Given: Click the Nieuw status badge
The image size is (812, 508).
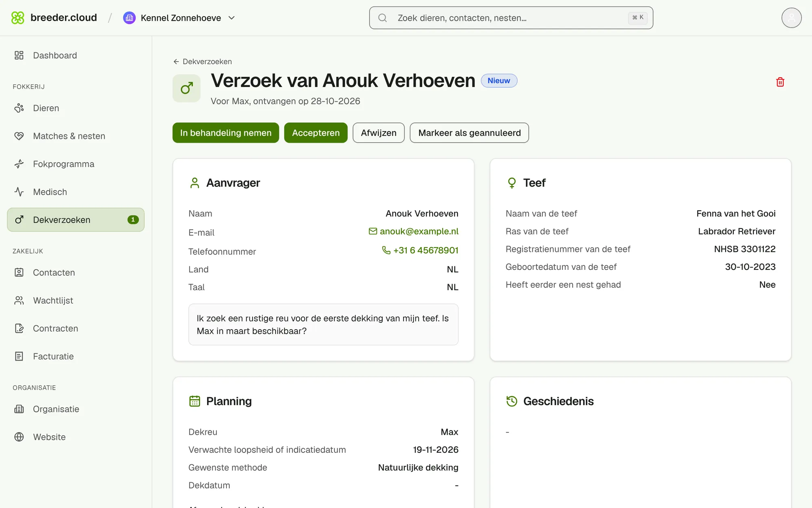Looking at the screenshot, I should [499, 80].
